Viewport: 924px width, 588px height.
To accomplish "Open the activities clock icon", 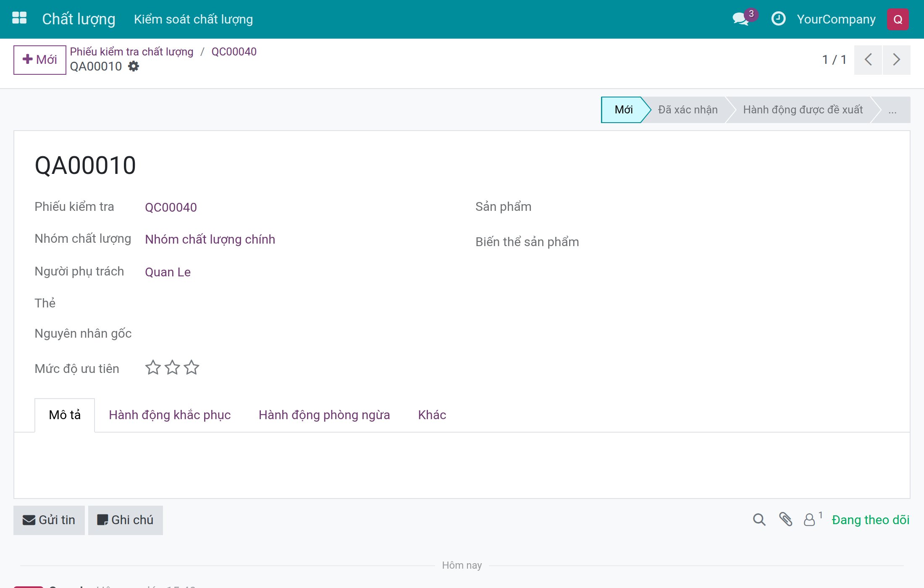I will pos(778,19).
